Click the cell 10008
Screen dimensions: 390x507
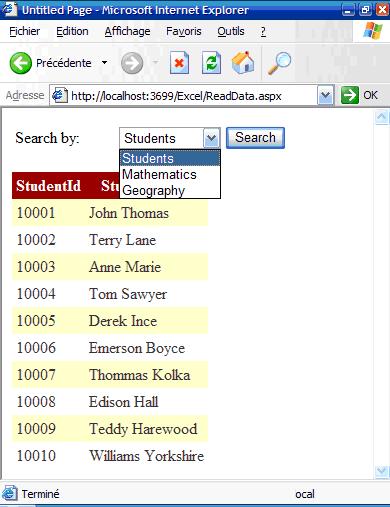click(x=36, y=402)
